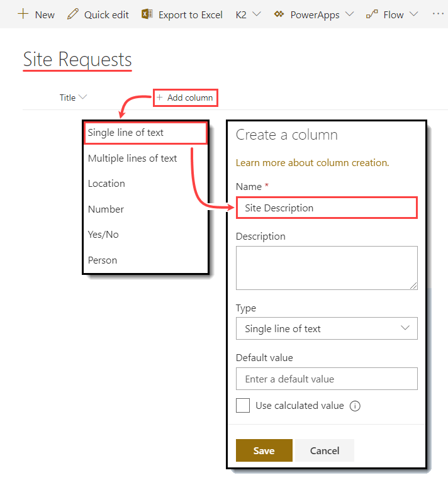Enable Use calculated value checkbox
Image resolution: width=448 pixels, height=485 pixels.
pyautogui.click(x=243, y=406)
